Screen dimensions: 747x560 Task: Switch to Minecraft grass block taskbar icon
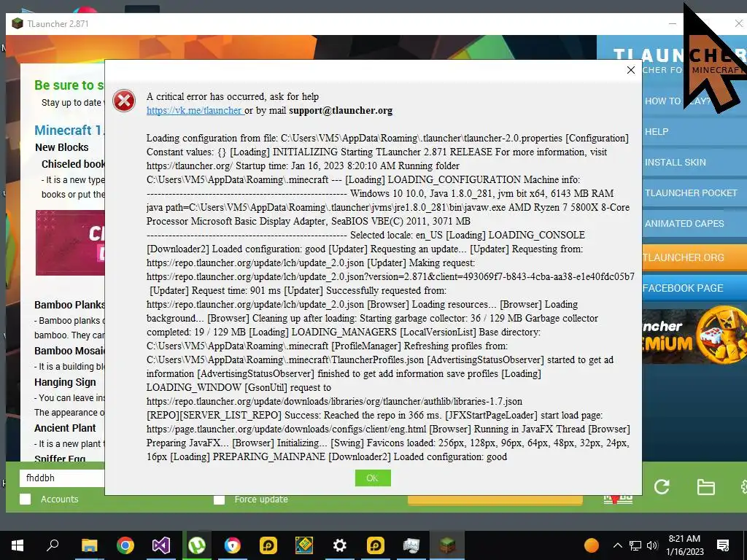pyautogui.click(x=447, y=545)
